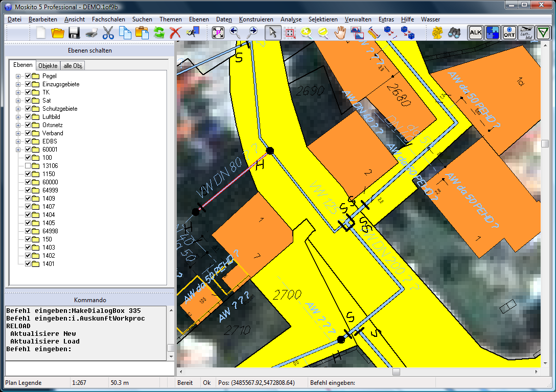Screen dimensions: 556x392
Task: Click the red X delete icon
Action: 175,33
